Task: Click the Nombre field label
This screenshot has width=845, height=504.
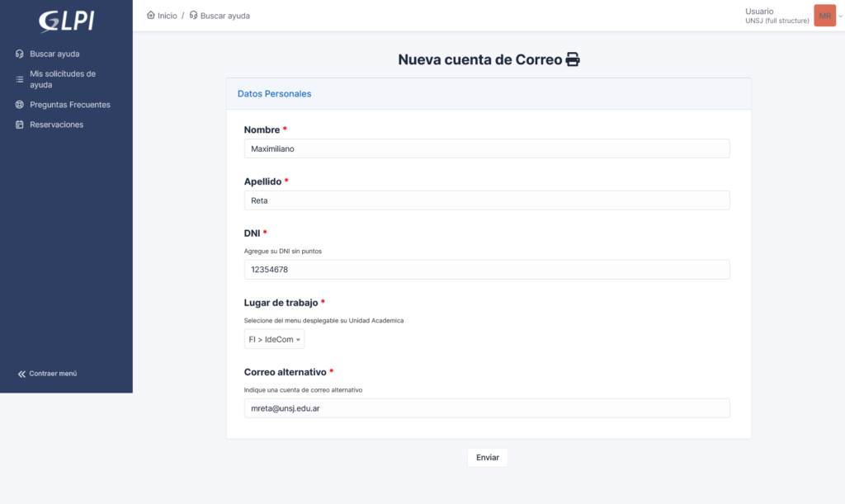Action: point(262,130)
